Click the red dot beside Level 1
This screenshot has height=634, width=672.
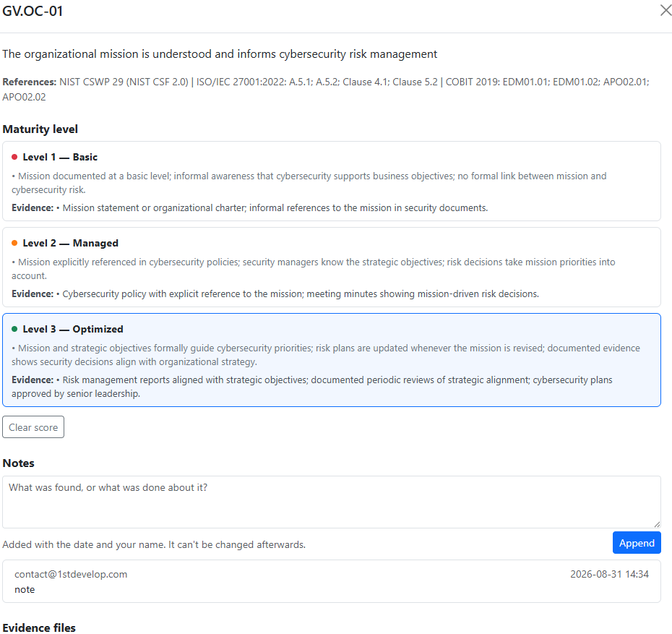pyautogui.click(x=14, y=158)
